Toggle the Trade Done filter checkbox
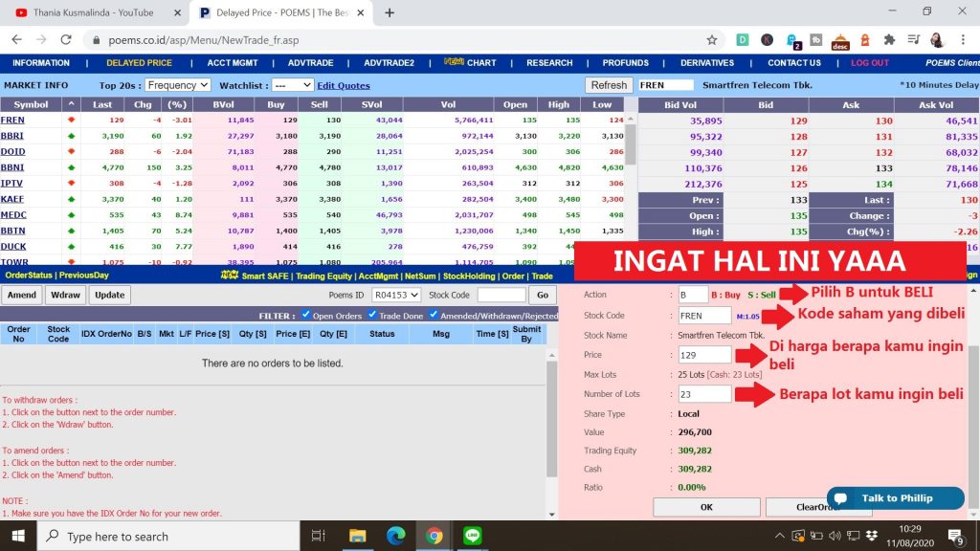Screen dimensions: 980x551 [x=373, y=315]
